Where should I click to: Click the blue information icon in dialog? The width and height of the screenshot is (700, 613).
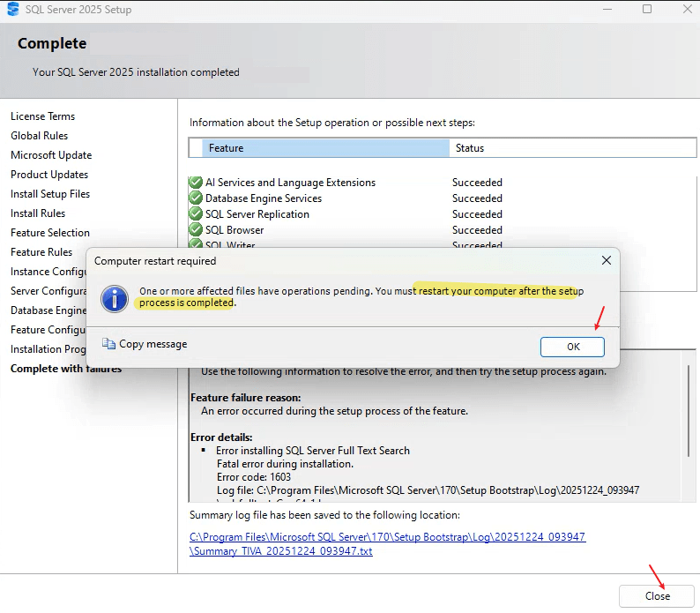pos(115,299)
